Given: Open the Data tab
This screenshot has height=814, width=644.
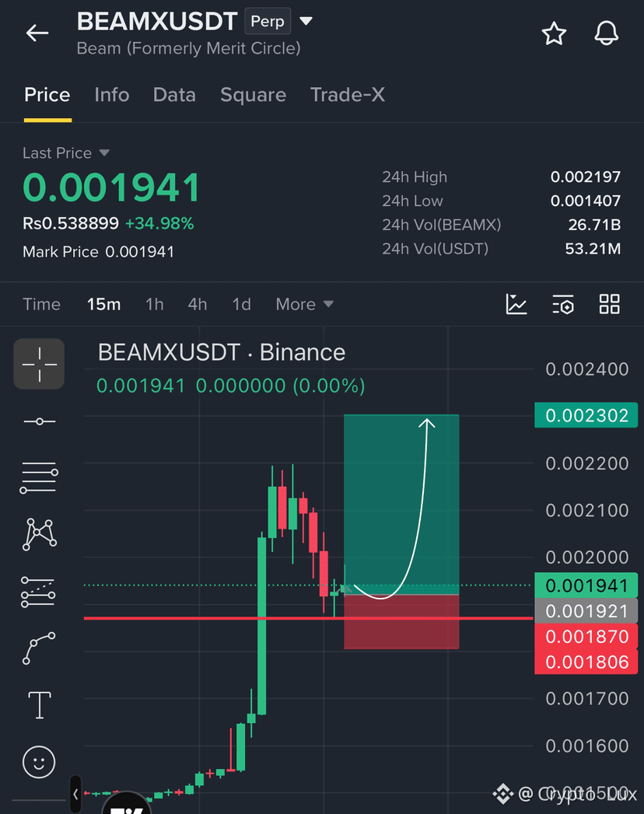Looking at the screenshot, I should (x=174, y=95).
